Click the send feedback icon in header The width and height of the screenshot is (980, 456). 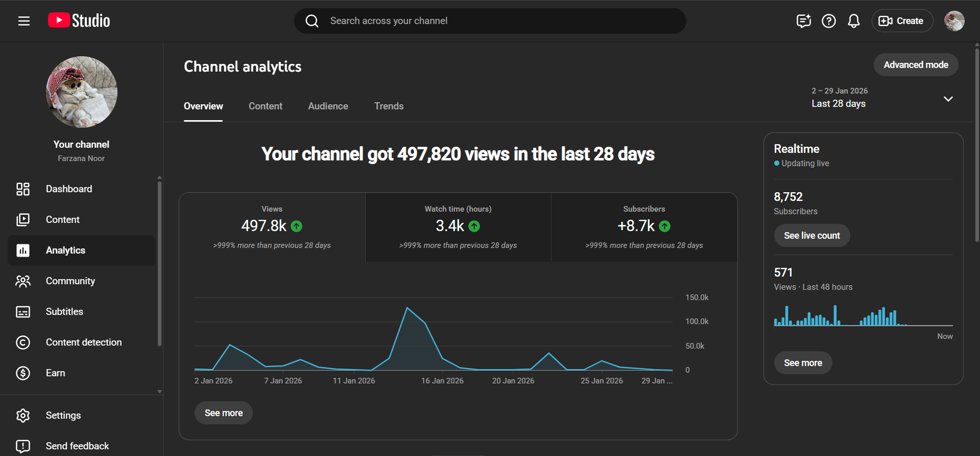pyautogui.click(x=803, y=21)
